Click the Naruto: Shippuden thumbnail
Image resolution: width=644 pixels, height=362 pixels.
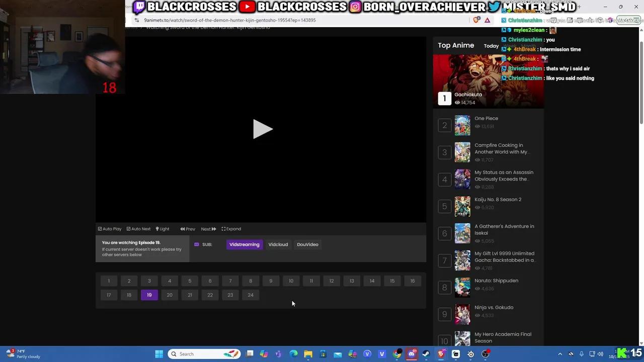pos(462,287)
